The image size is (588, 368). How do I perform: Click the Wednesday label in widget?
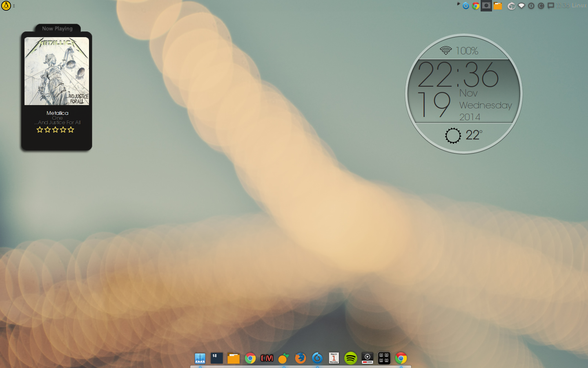click(486, 105)
